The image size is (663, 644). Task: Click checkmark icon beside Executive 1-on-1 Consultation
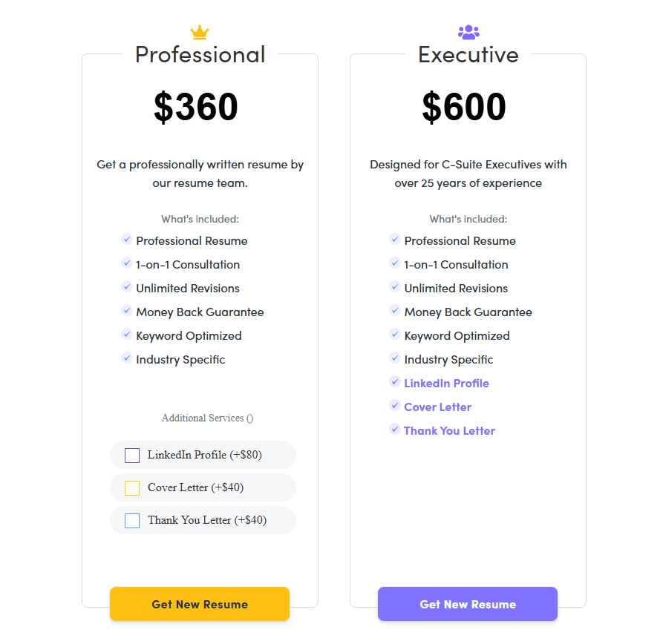click(x=395, y=263)
